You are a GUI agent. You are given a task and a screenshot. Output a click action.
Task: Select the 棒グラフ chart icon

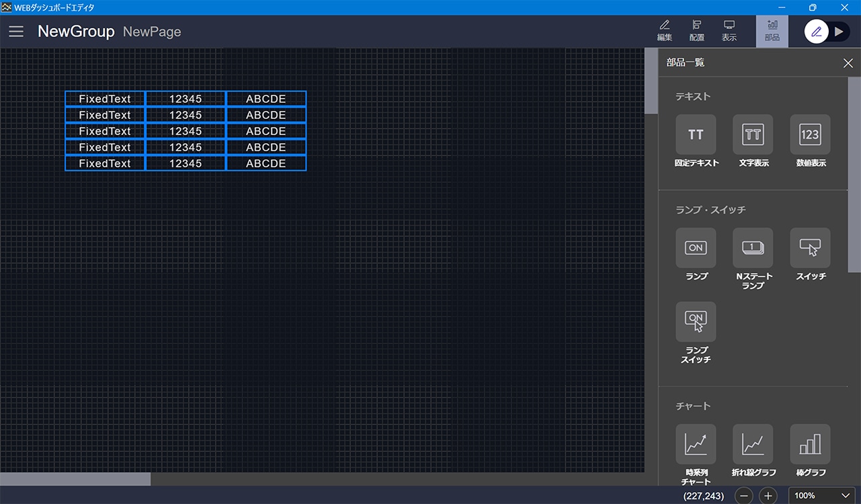pos(810,444)
